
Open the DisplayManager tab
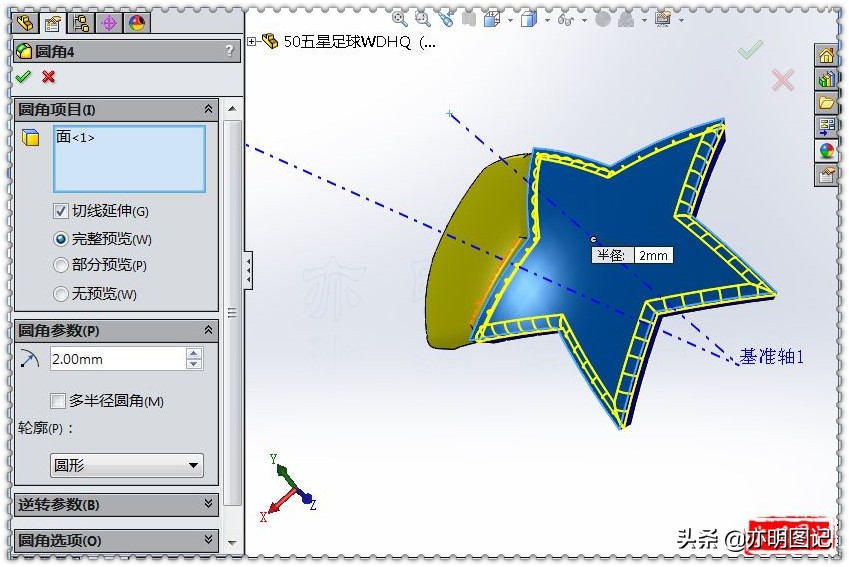[x=137, y=23]
